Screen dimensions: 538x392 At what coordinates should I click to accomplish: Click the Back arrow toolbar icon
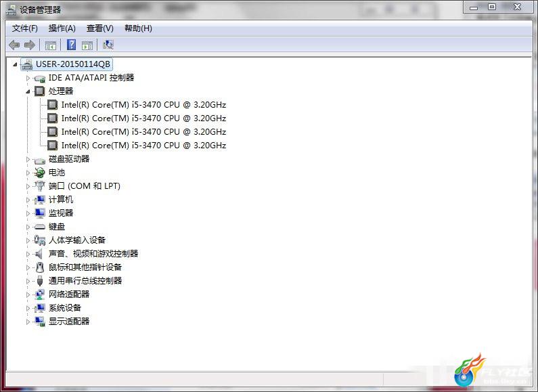click(14, 45)
